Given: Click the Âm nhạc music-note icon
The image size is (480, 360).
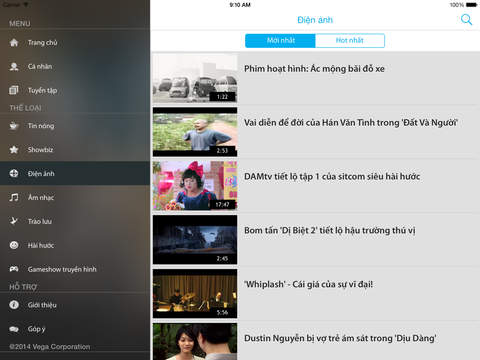Looking at the screenshot, I should point(14,197).
